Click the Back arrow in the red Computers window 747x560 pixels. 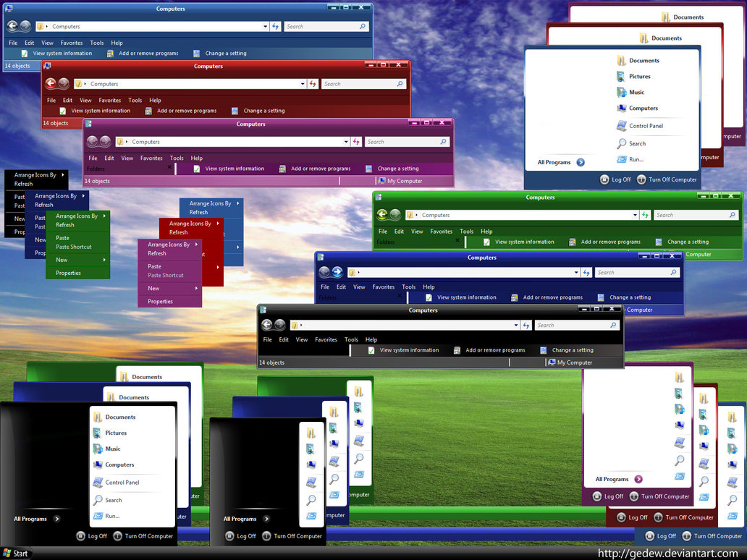[x=51, y=83]
